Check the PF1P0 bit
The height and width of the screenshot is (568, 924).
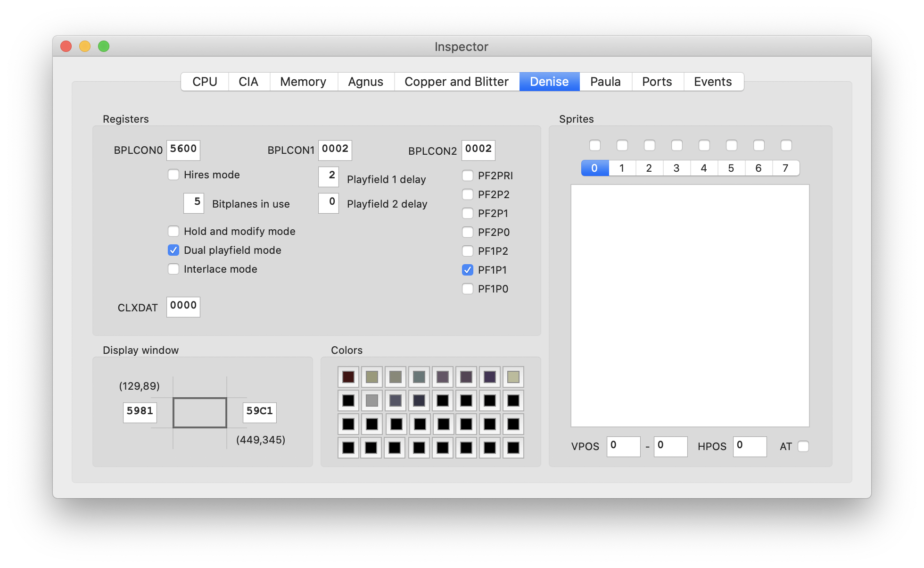coord(468,289)
